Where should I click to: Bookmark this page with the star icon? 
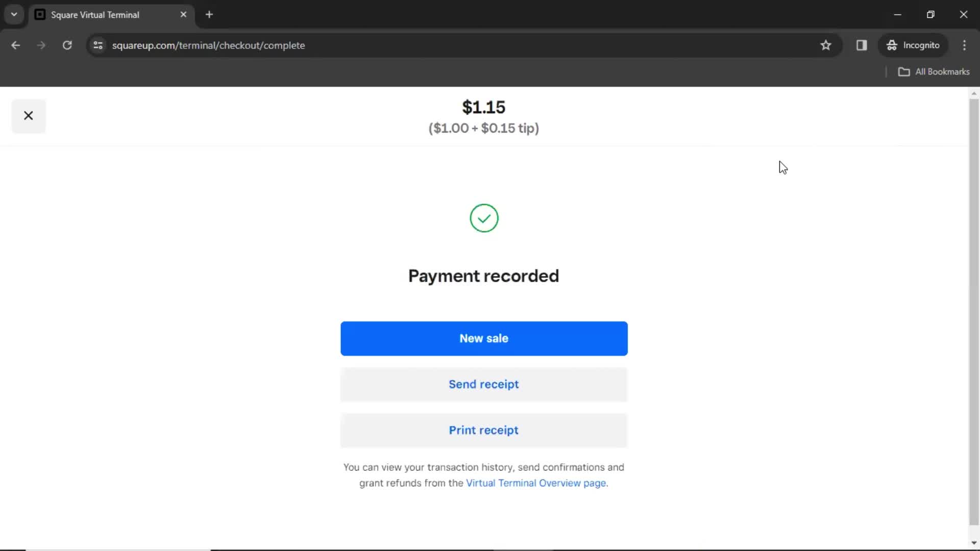tap(825, 45)
